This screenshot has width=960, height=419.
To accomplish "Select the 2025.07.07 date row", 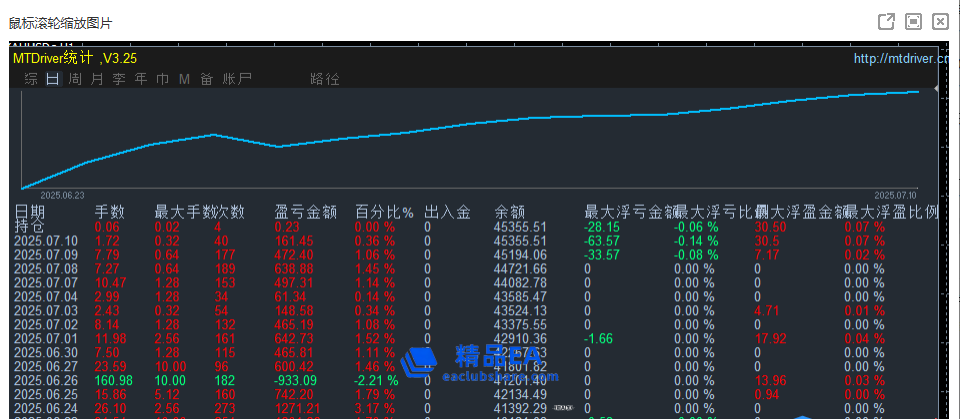I will (46, 282).
